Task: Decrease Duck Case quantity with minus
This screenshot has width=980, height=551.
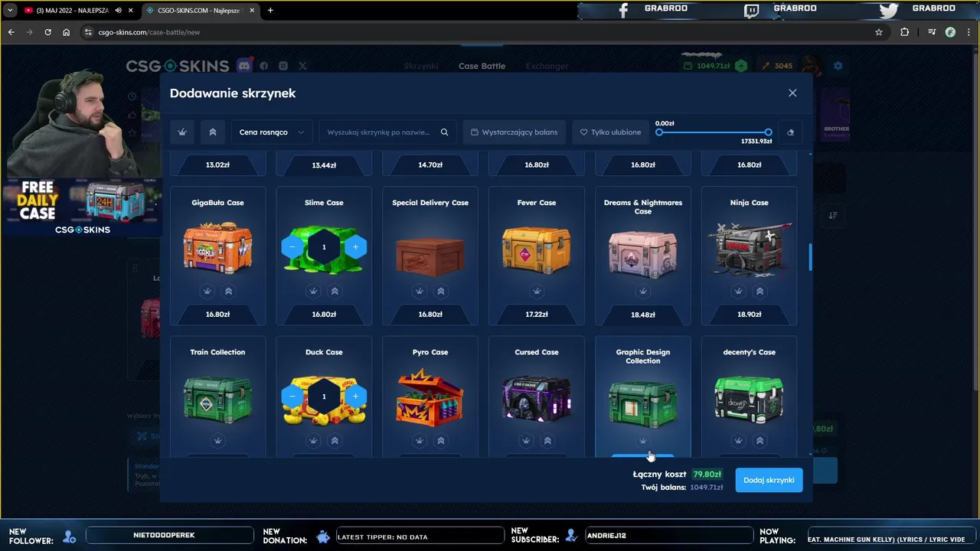Action: (292, 396)
